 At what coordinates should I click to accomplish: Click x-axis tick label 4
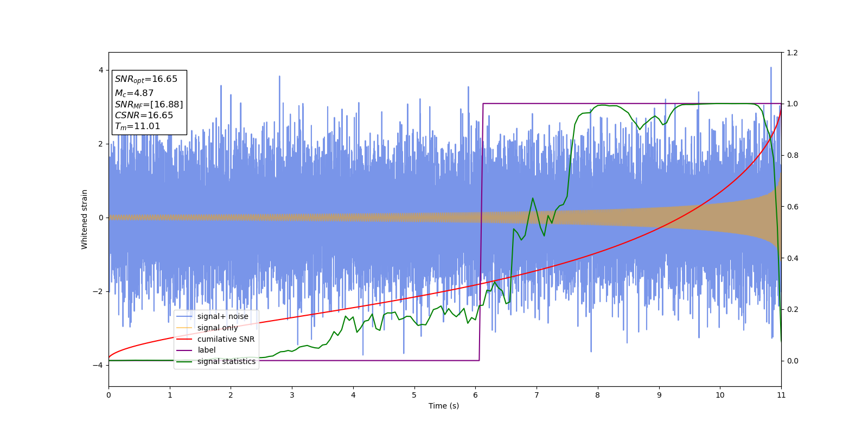pos(353,395)
